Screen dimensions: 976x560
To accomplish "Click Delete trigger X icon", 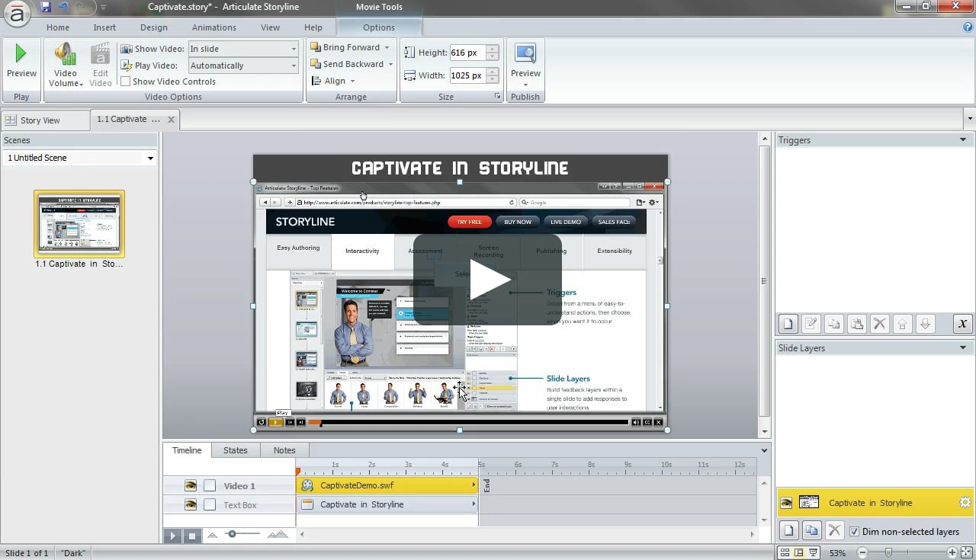I will coord(880,324).
